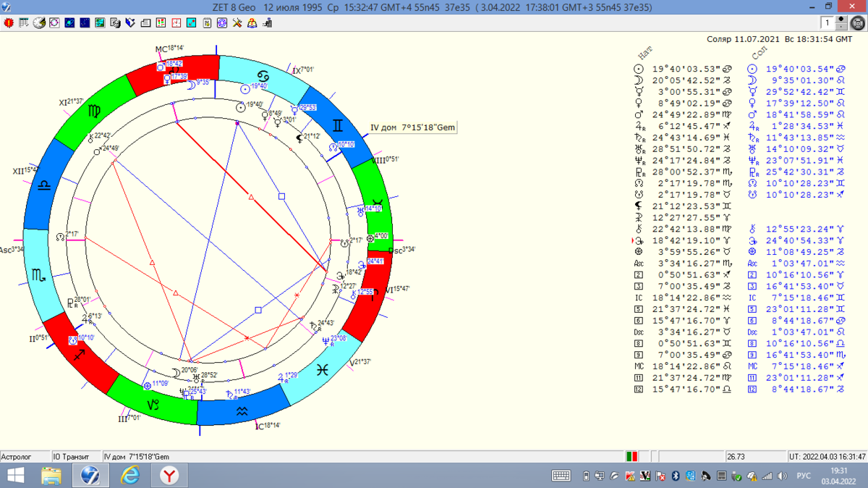Viewport: 868px width, 488px height.
Task: Click the green-red flag indicator in status bar
Action: pyautogui.click(x=632, y=457)
